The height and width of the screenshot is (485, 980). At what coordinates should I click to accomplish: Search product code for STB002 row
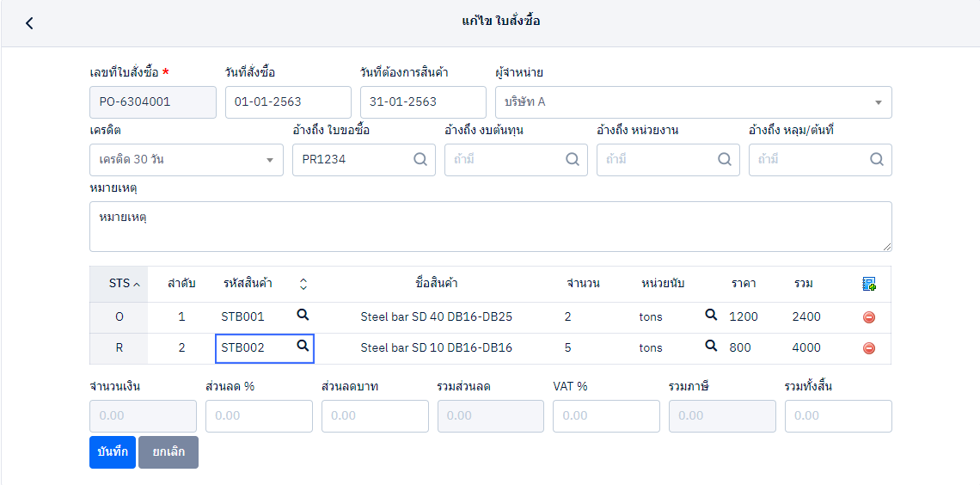[303, 345]
